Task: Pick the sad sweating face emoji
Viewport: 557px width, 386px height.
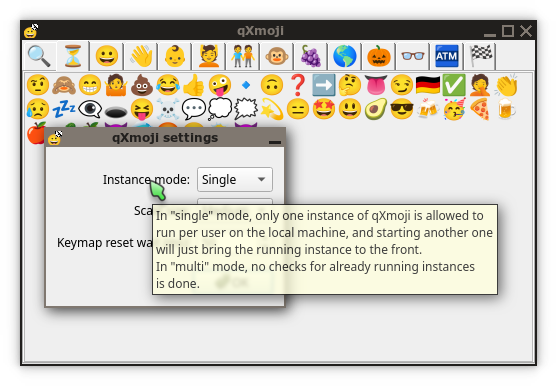Action: [38, 109]
